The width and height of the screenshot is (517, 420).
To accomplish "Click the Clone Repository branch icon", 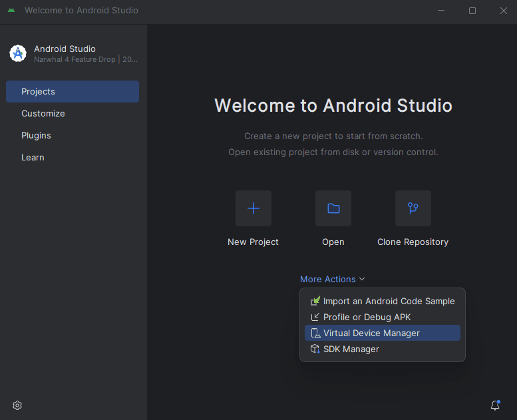I will [413, 208].
